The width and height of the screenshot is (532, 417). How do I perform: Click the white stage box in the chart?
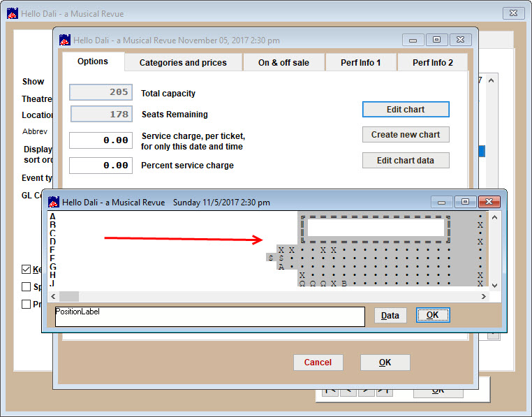(376, 228)
